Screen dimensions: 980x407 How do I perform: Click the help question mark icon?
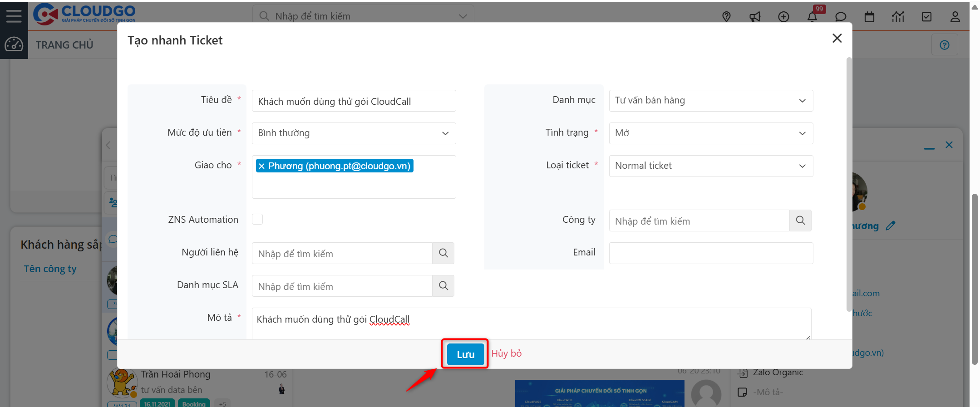tap(945, 45)
